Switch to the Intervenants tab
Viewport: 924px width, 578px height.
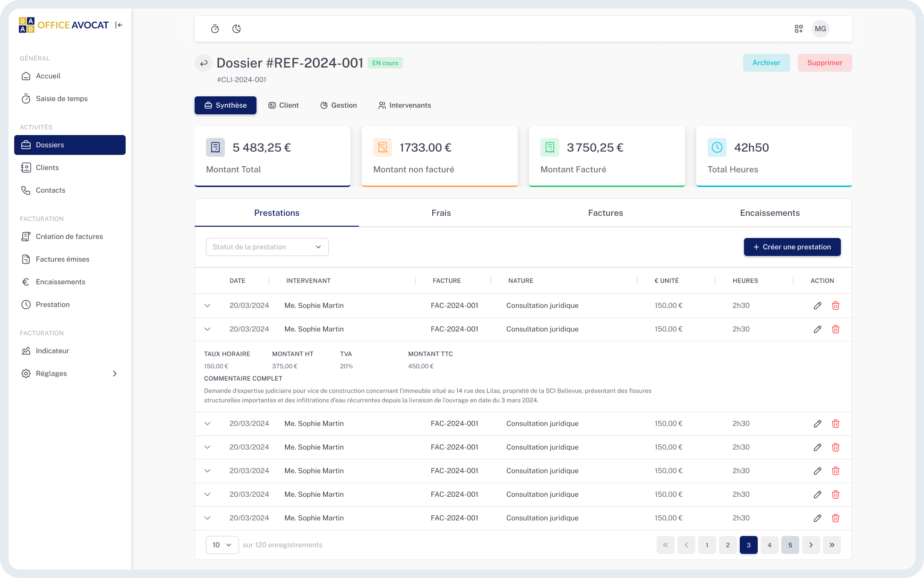pyautogui.click(x=404, y=105)
